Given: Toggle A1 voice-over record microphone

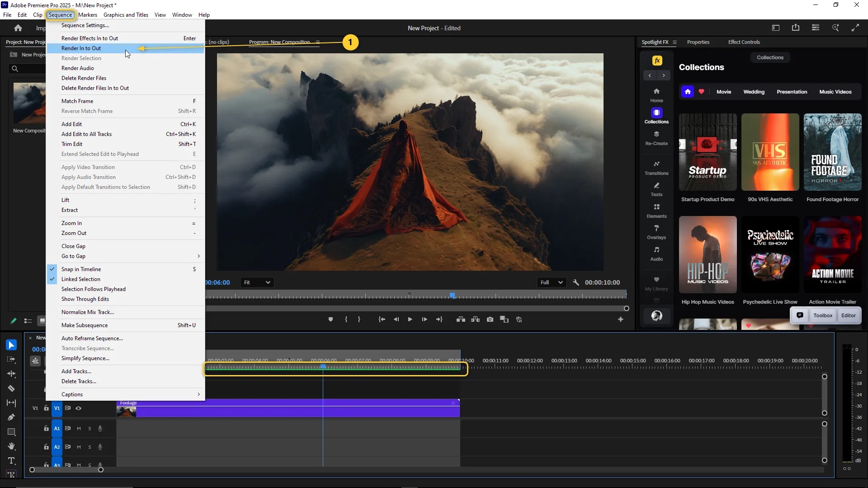Looking at the screenshot, I should coord(100,429).
